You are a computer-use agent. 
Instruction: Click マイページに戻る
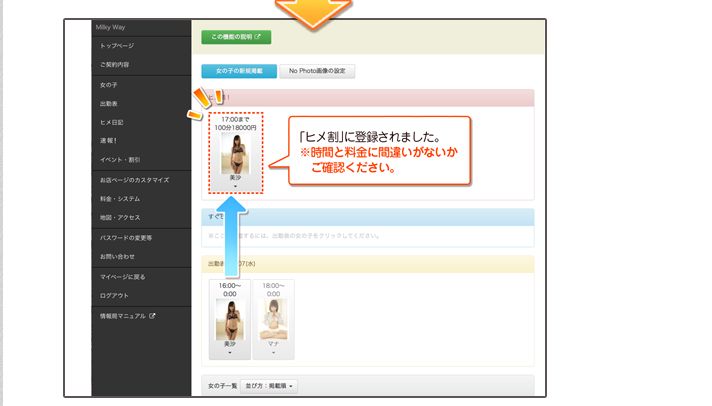tap(123, 277)
